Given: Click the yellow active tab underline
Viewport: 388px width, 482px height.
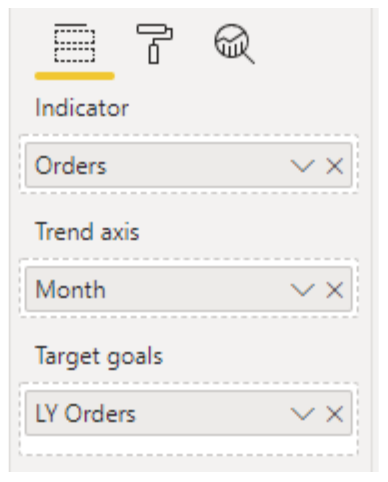Looking at the screenshot, I should 75,76.
